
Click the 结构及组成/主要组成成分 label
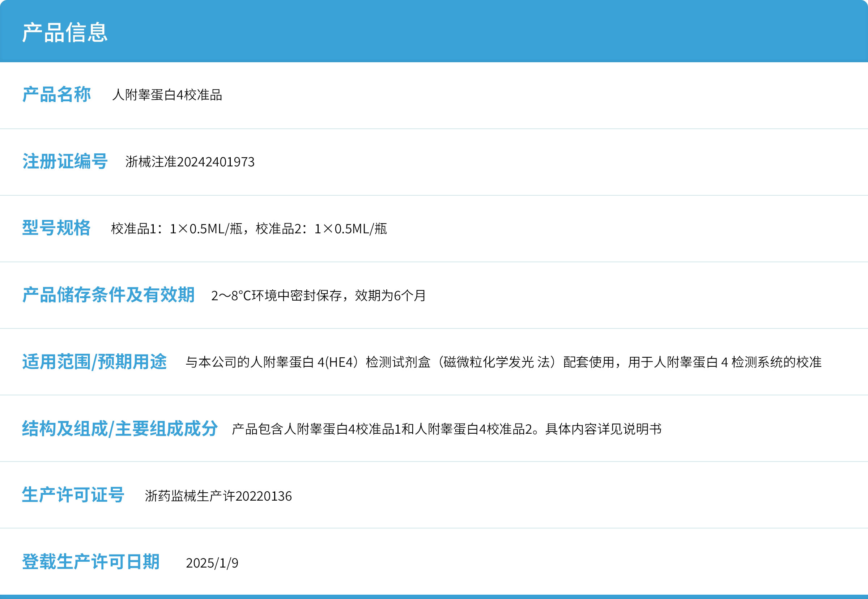[120, 429]
